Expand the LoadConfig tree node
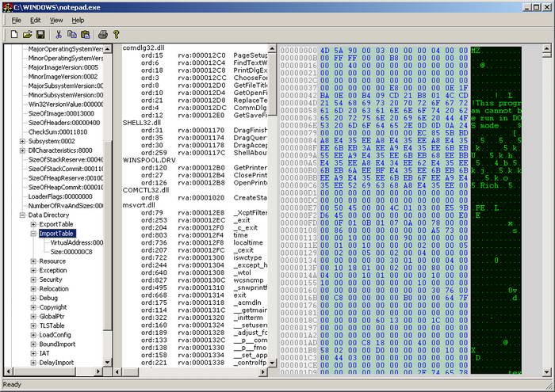Screen dimensions: 555x392 pyautogui.click(x=33, y=335)
